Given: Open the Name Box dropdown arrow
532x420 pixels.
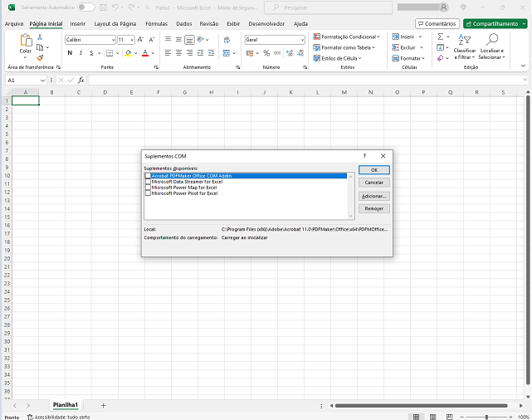Looking at the screenshot, I should click(43, 81).
